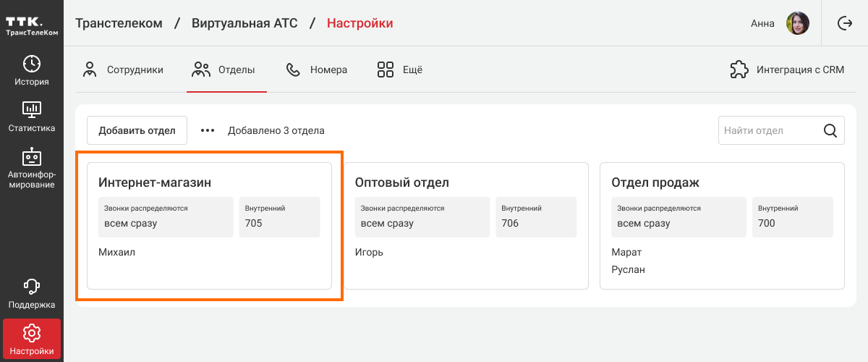The height and width of the screenshot is (362, 868).
Task: Click the Настройки gear icon in sidebar
Action: point(32,333)
